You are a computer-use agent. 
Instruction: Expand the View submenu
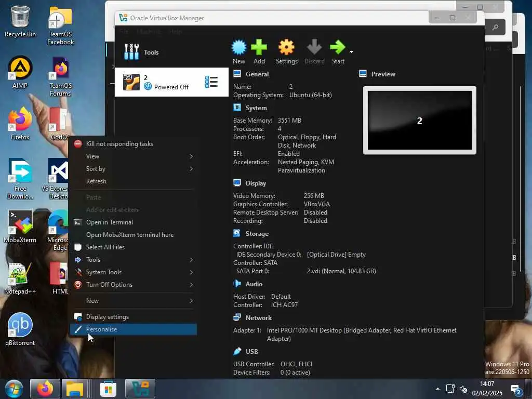click(134, 156)
